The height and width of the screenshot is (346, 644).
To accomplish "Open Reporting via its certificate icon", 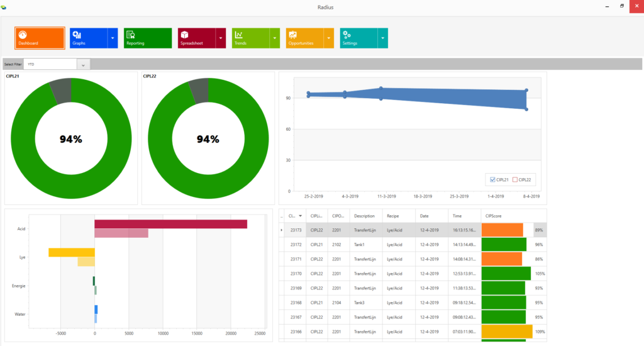I will (x=131, y=35).
